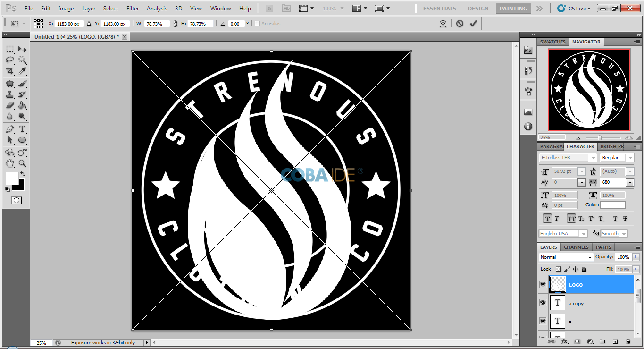Image resolution: width=644 pixels, height=349 pixels.
Task: Select the Horizontal Type tool
Action: coord(22,129)
